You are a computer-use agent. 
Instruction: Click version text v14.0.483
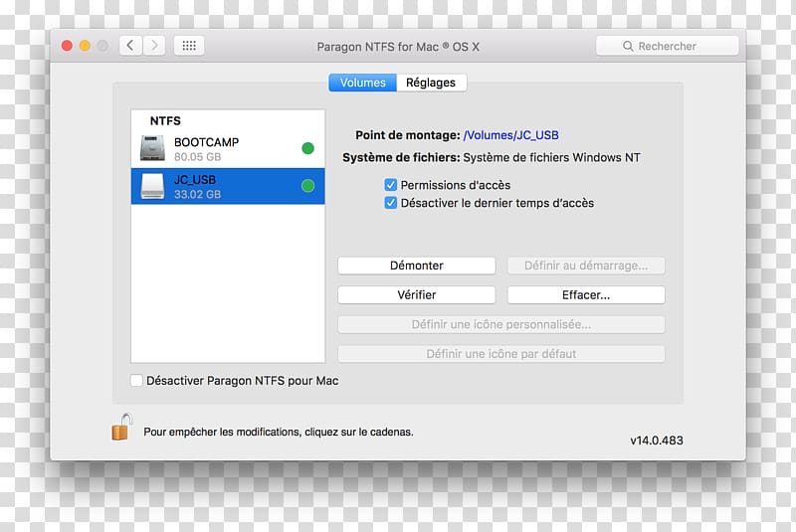click(657, 441)
